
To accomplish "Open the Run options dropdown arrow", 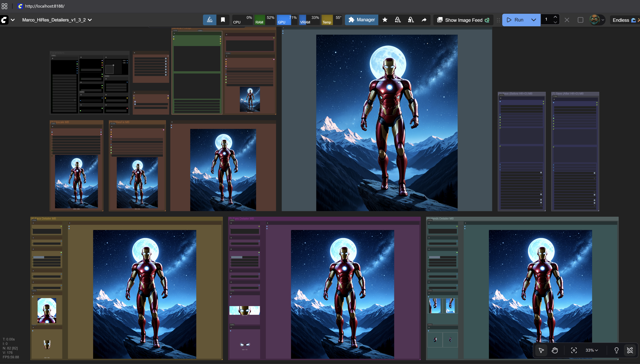I will coord(533,20).
